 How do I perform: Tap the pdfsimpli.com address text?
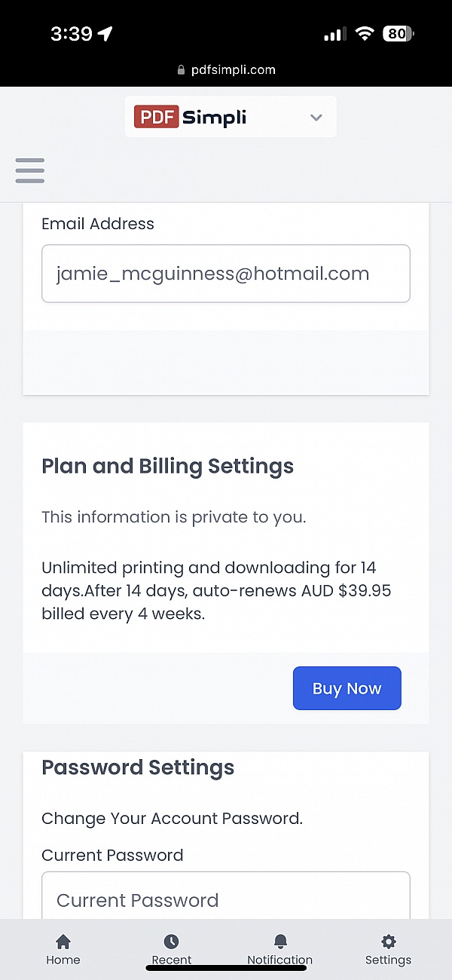click(233, 70)
